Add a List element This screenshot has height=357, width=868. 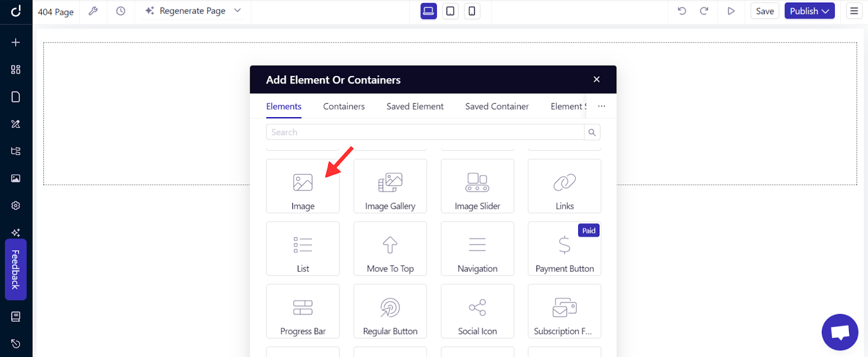[303, 248]
